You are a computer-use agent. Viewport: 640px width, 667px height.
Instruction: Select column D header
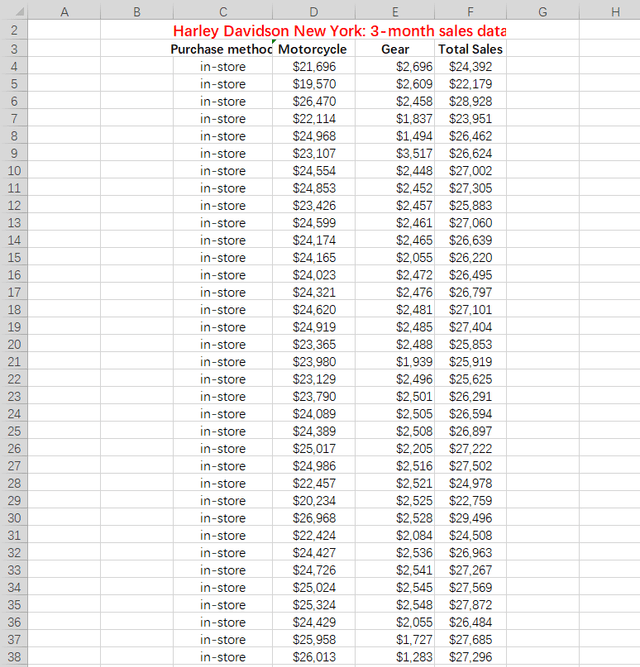(x=314, y=11)
